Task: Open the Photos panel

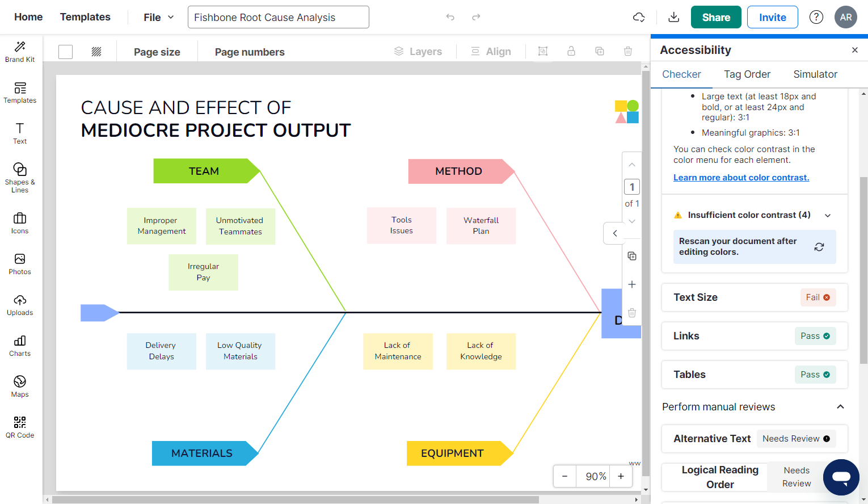Action: pyautogui.click(x=20, y=263)
